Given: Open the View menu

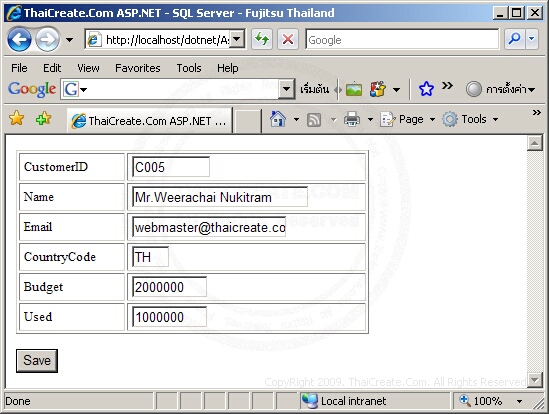Looking at the screenshot, I should tap(88, 68).
